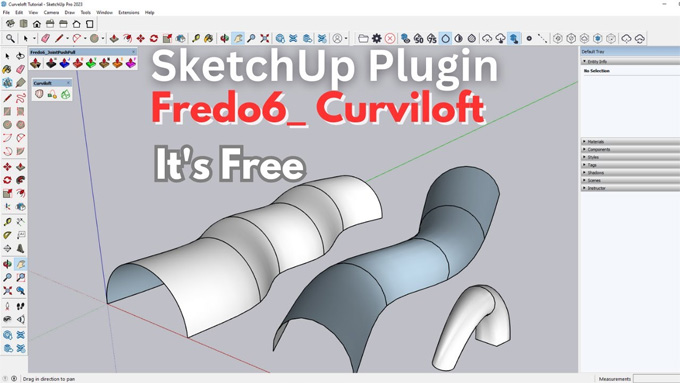This screenshot has height=383, width=680.
Task: Open the folder icon beside the gear
Action: click(363, 39)
